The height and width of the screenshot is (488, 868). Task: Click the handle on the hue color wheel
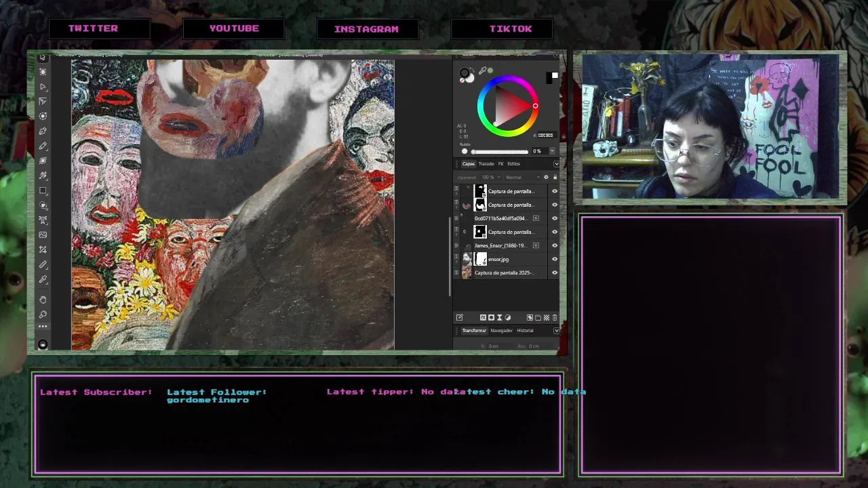click(535, 106)
